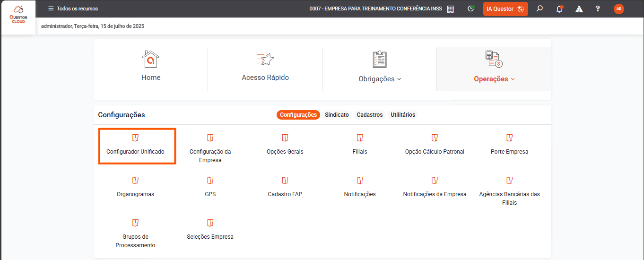
Task: Switch to the Sindicato tab
Action: tap(337, 115)
